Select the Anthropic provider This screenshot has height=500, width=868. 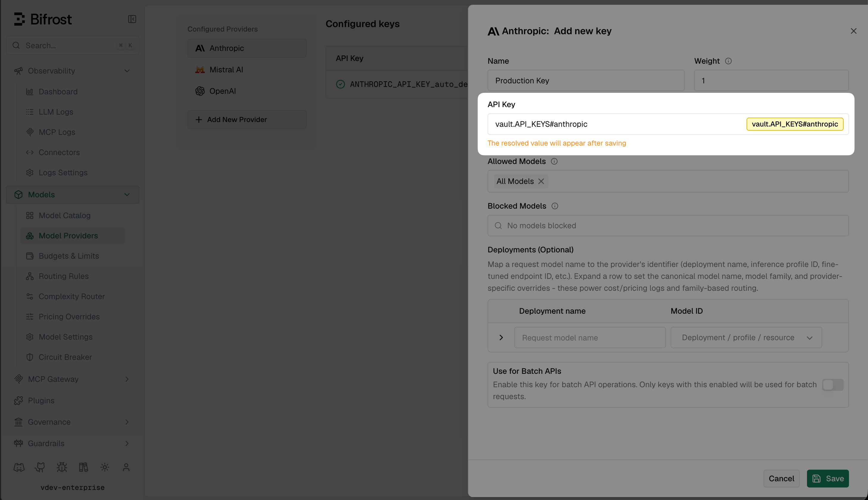[x=247, y=48]
